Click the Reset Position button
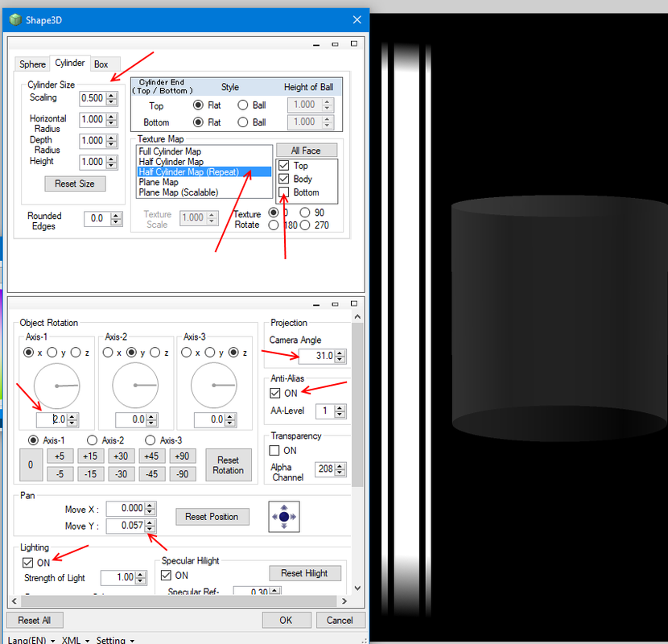This screenshot has width=668, height=644. point(212,517)
